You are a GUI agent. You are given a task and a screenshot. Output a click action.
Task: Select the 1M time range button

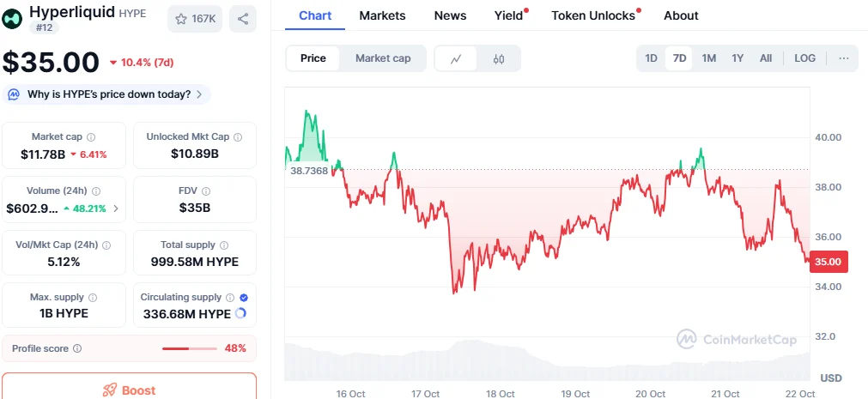tap(709, 58)
